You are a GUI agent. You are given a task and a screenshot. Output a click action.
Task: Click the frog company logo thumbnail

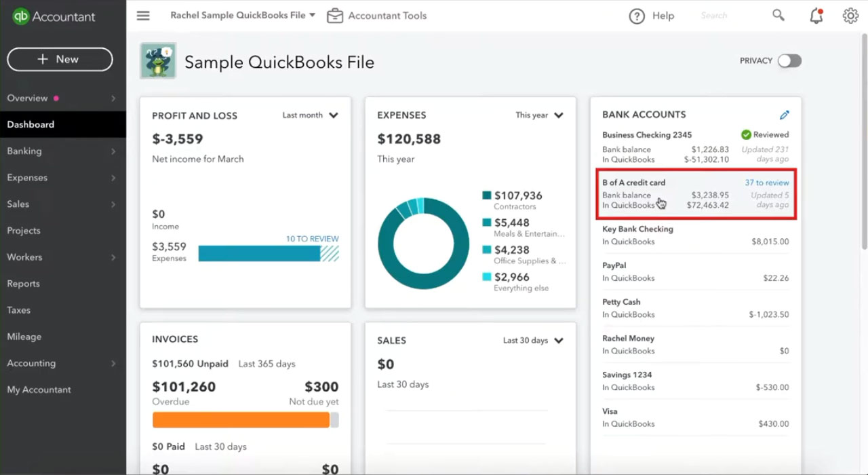158,61
